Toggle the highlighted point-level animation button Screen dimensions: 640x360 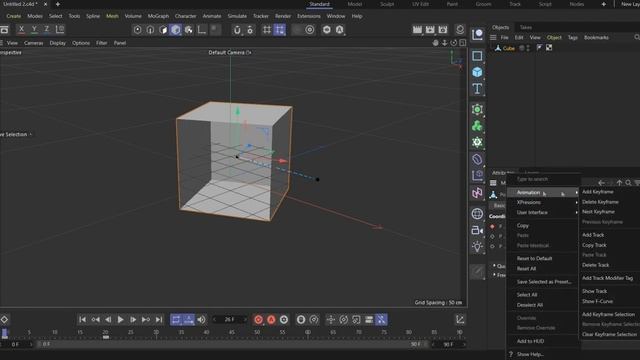[381, 320]
